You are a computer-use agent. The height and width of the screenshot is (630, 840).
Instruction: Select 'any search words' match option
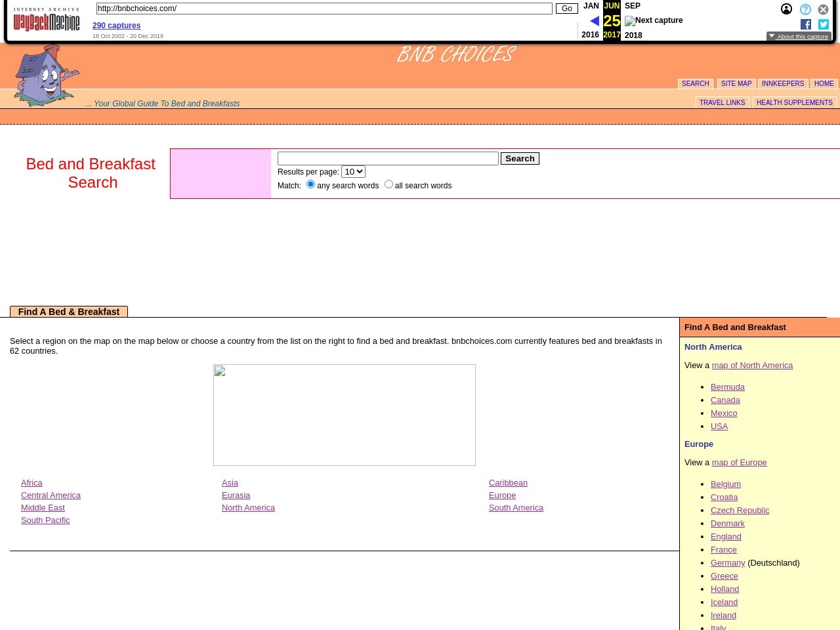[x=311, y=184]
